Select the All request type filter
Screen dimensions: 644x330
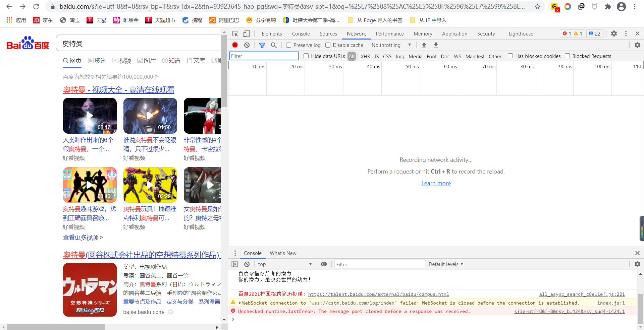(x=352, y=56)
